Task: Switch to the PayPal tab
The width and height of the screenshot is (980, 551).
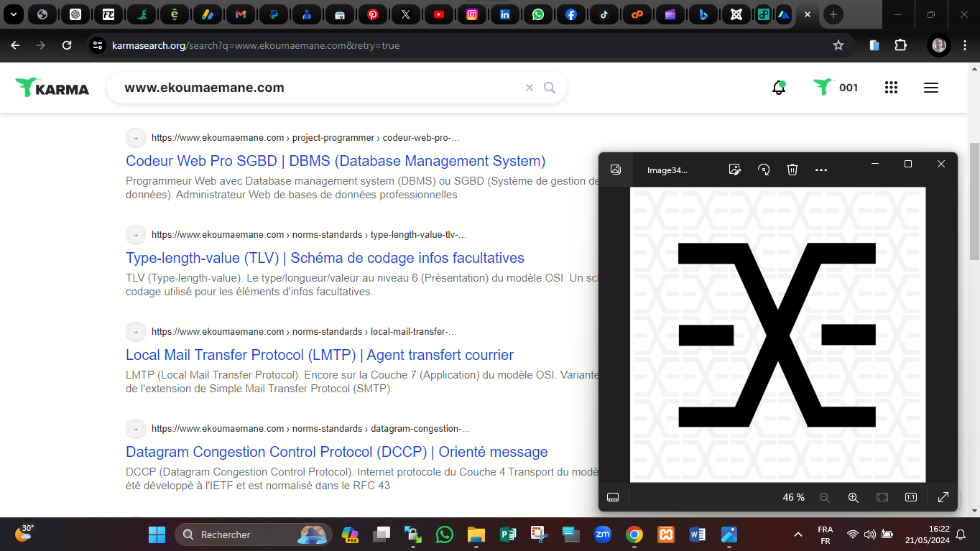Action: tap(274, 14)
